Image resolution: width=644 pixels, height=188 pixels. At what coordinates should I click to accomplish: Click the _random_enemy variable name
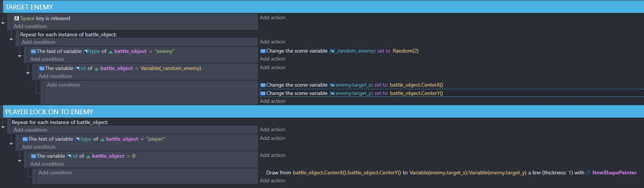(x=355, y=51)
